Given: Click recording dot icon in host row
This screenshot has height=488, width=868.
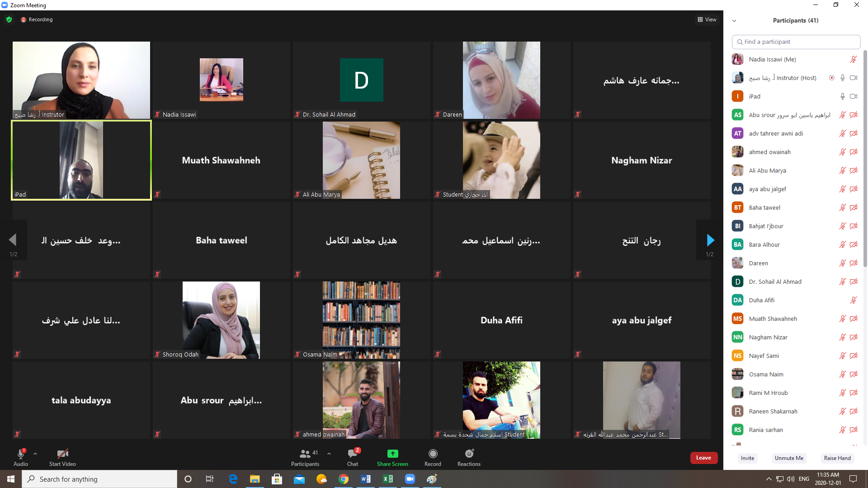Looking at the screenshot, I should tap(831, 78).
